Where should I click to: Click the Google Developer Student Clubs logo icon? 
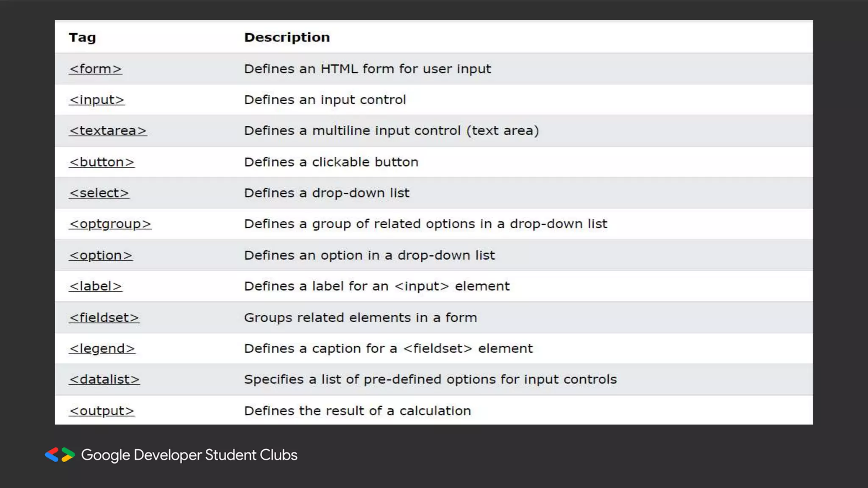[60, 455]
